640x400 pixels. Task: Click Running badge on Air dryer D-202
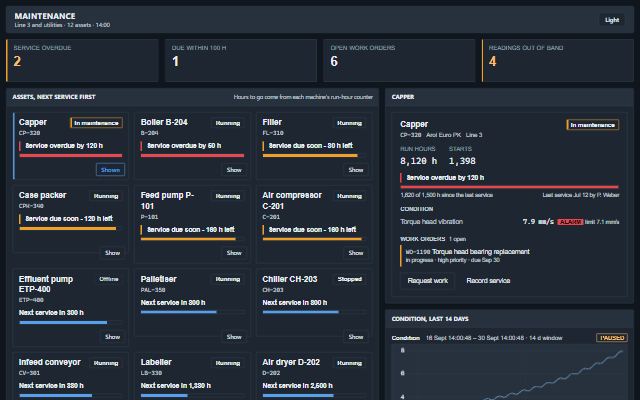point(349,363)
